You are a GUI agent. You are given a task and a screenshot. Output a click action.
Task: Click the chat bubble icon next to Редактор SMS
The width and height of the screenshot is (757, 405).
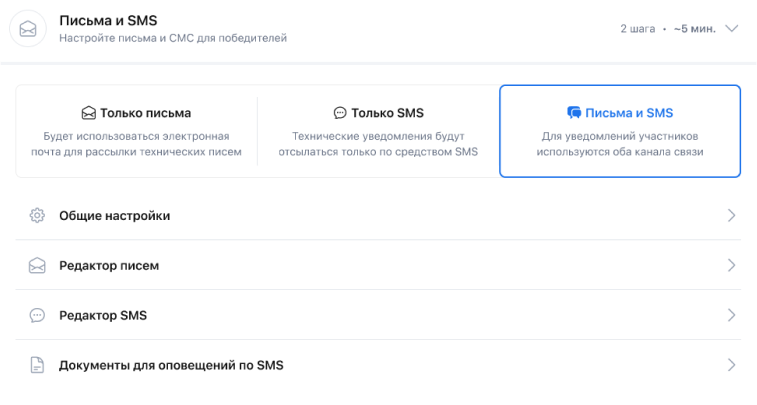point(37,315)
